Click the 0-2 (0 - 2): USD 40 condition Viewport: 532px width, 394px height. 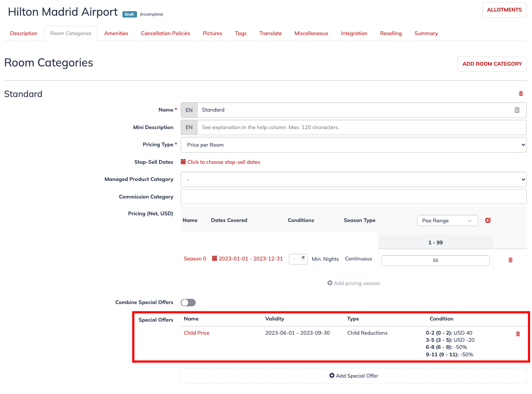tap(449, 333)
